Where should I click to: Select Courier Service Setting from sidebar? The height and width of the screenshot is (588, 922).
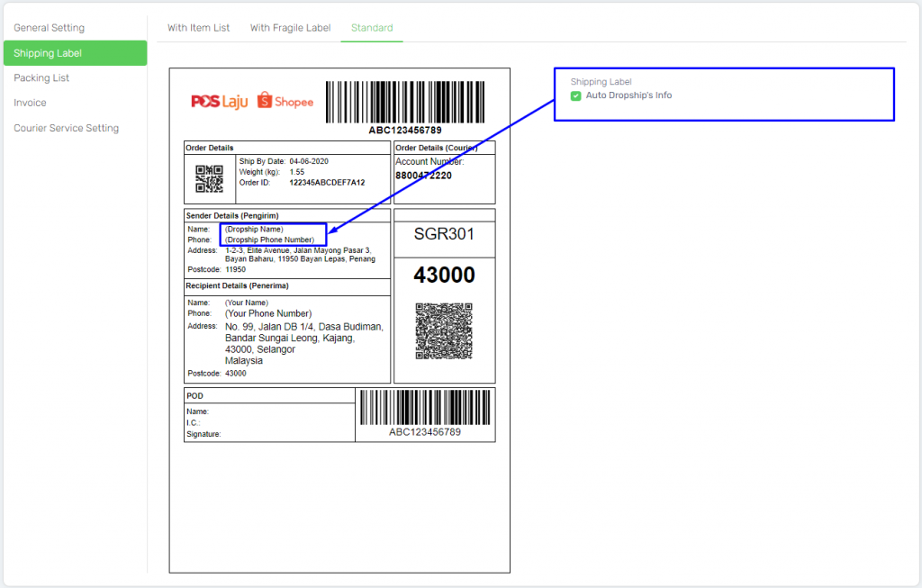tap(64, 128)
